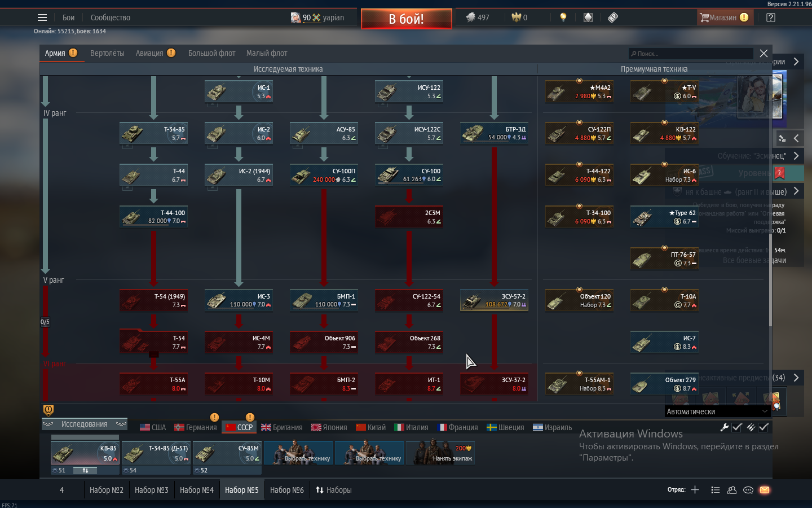Select the СУ-100П vehicle card
The width and height of the screenshot is (812, 508).
click(324, 175)
